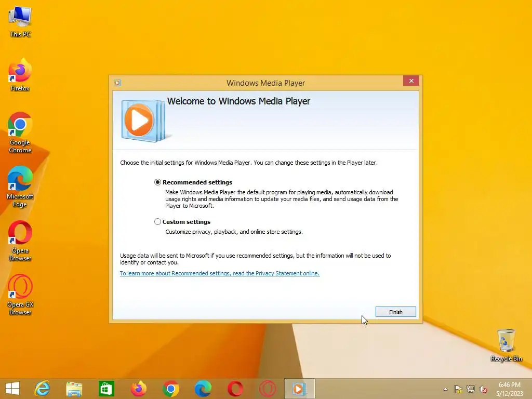532x399 pixels.
Task: Open the Windows Store taskbar icon
Action: (106, 389)
